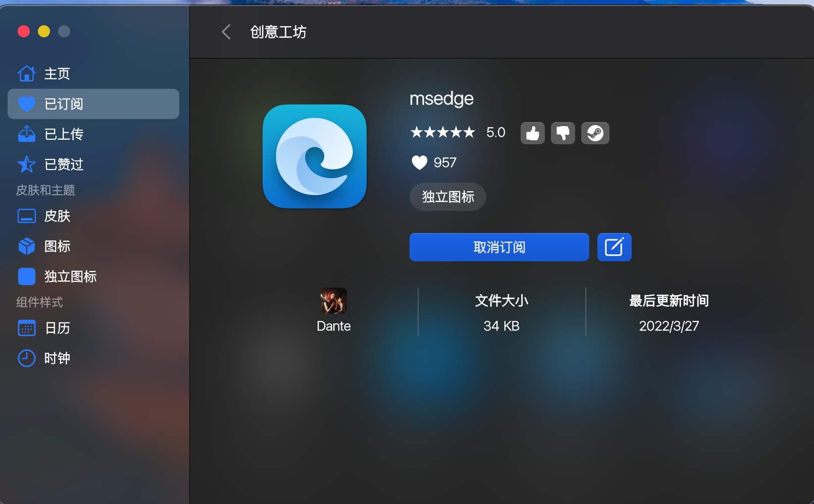Open the 时钟 widget style label
The image size is (814, 504).
coord(57,358)
